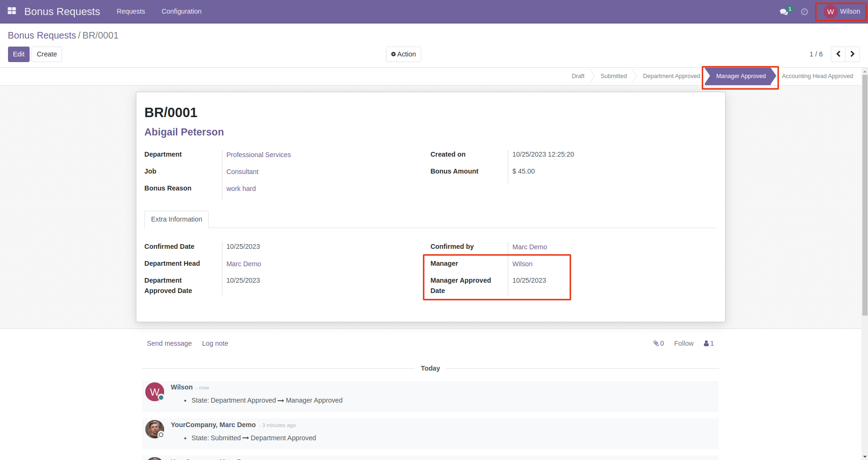Viewport: 868px width, 460px height.
Task: Open Marc Demo Department Head link
Action: point(244,264)
